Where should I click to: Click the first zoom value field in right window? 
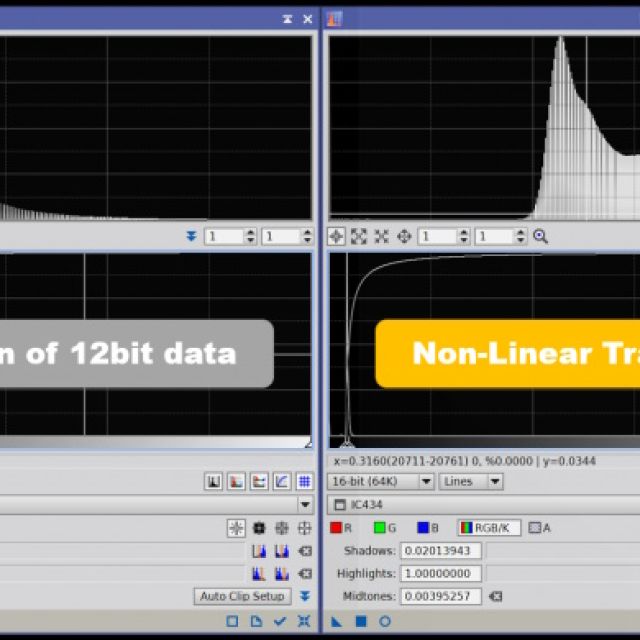pyautogui.click(x=438, y=236)
